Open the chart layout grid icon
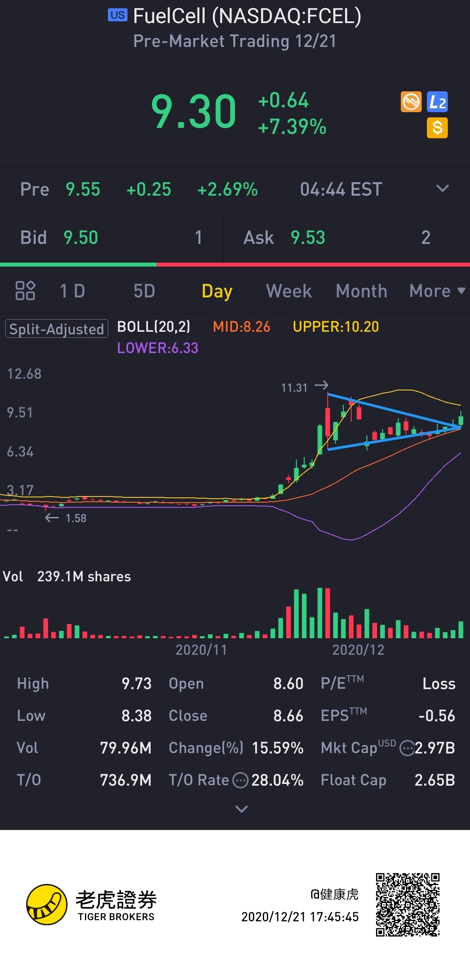The image size is (470, 980). 25,291
